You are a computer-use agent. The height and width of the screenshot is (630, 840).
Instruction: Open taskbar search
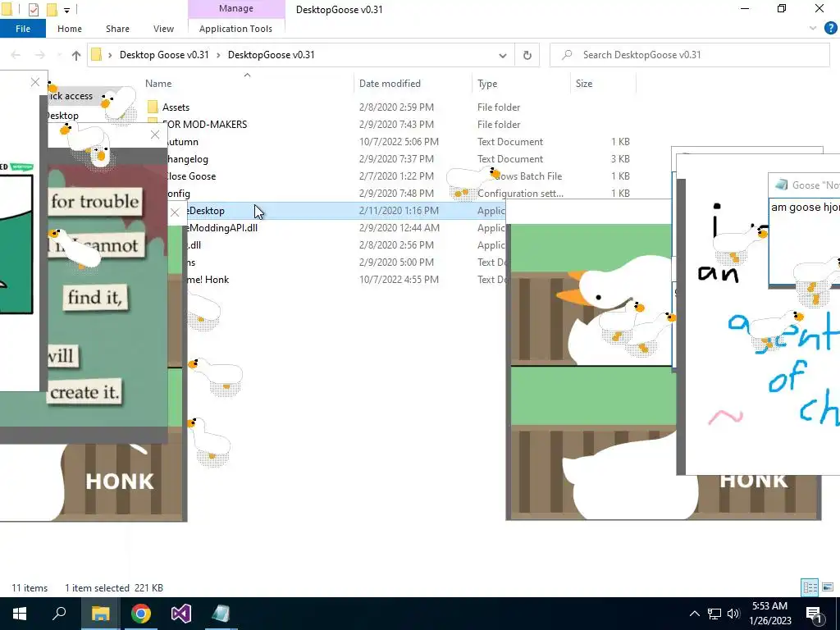(59, 614)
